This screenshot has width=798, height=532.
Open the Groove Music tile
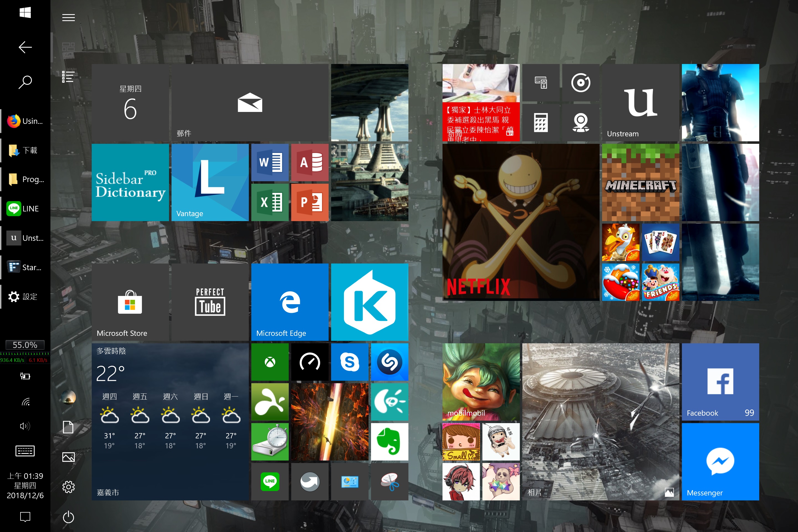pyautogui.click(x=580, y=83)
